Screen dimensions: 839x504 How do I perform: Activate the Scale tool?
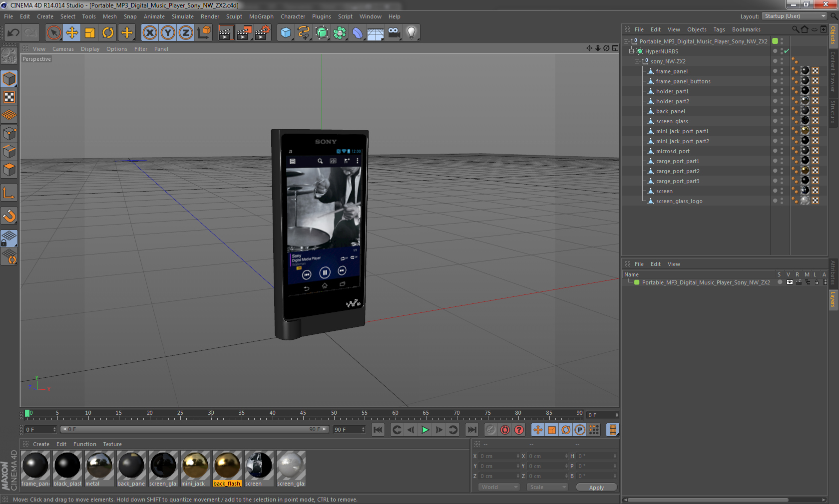[x=90, y=33]
